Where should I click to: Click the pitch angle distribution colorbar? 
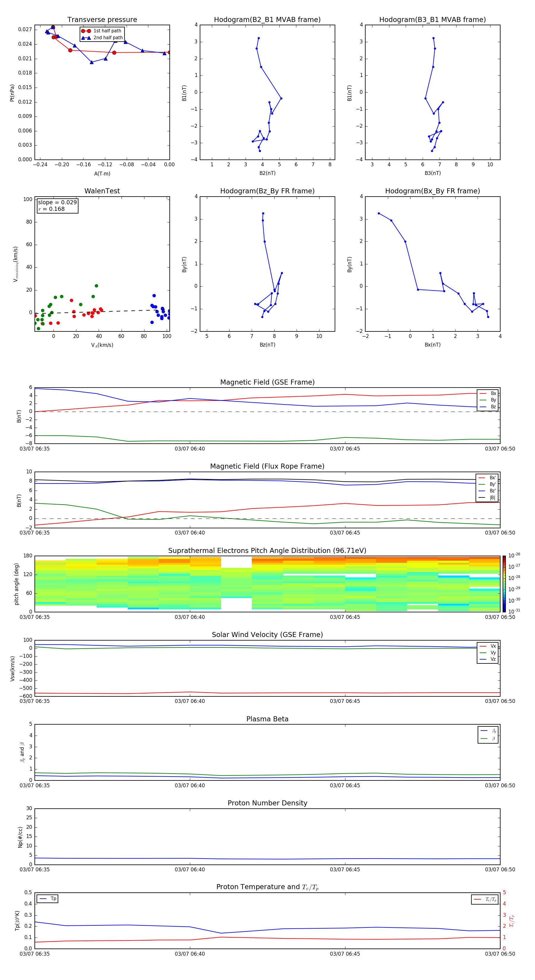504,584
